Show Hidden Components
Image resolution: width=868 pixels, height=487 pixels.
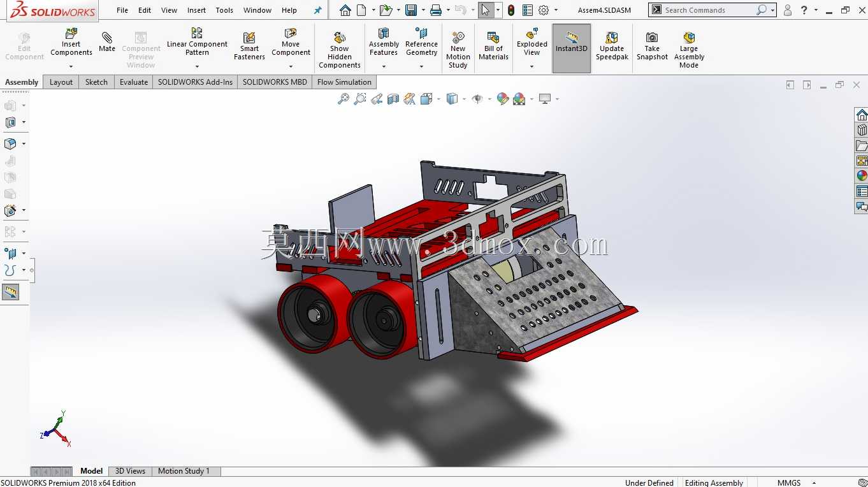(x=340, y=50)
